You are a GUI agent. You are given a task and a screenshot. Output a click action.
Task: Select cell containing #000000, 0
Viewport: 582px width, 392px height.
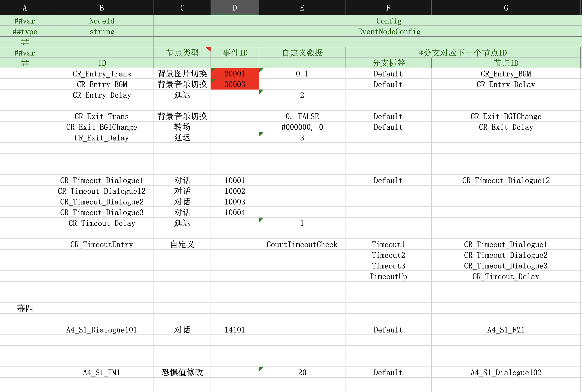(302, 127)
